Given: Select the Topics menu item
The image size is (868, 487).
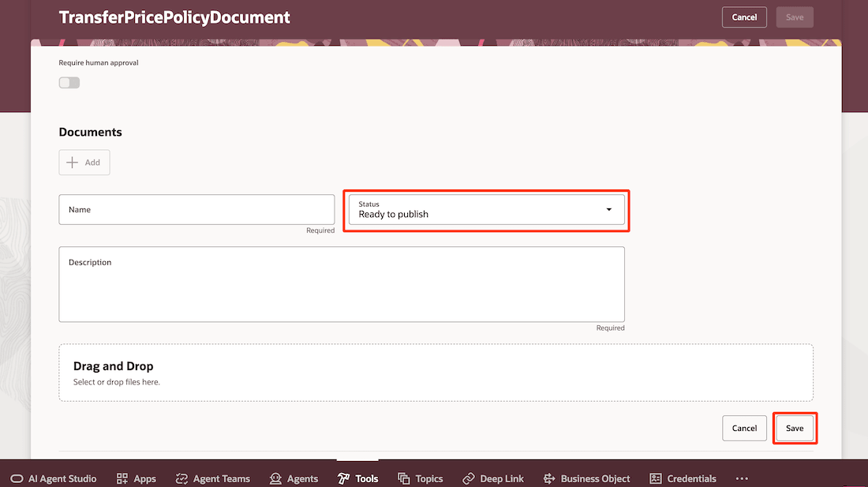Looking at the screenshot, I should click(421, 478).
